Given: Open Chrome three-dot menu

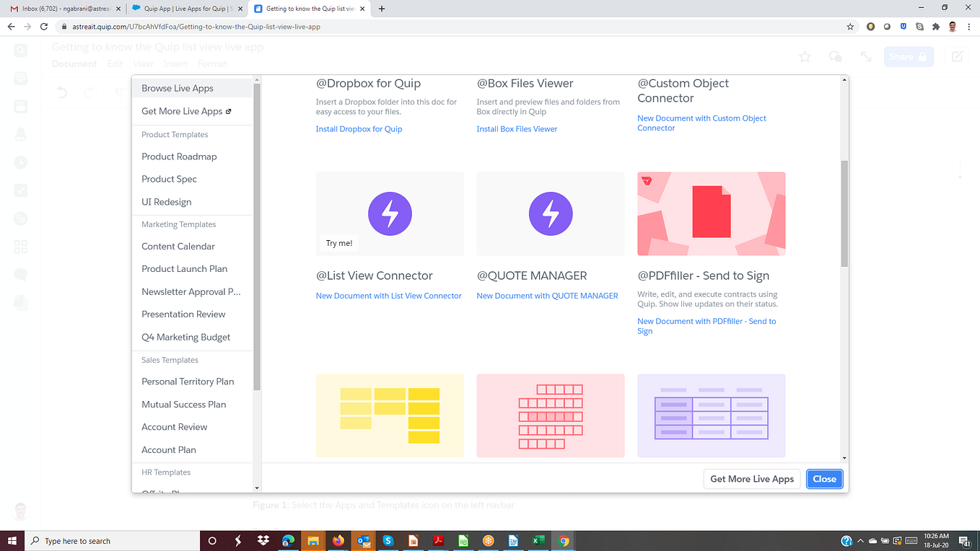Looking at the screenshot, I should (x=969, y=27).
